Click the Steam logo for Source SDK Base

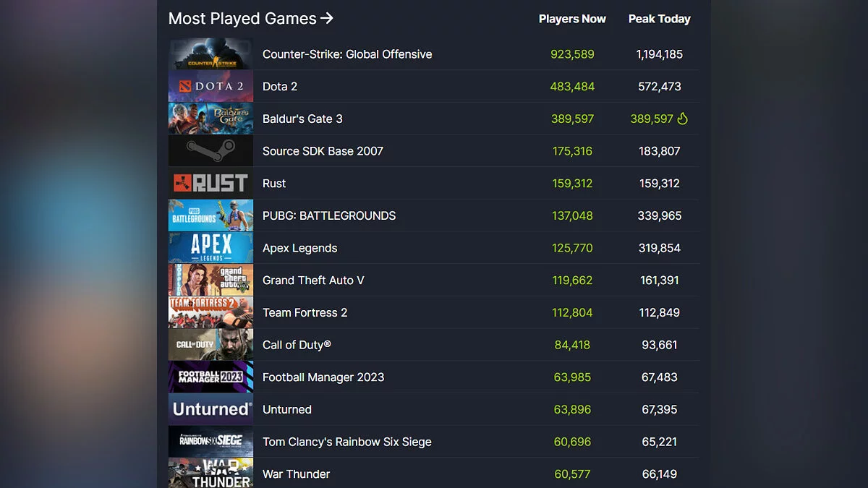pos(211,151)
